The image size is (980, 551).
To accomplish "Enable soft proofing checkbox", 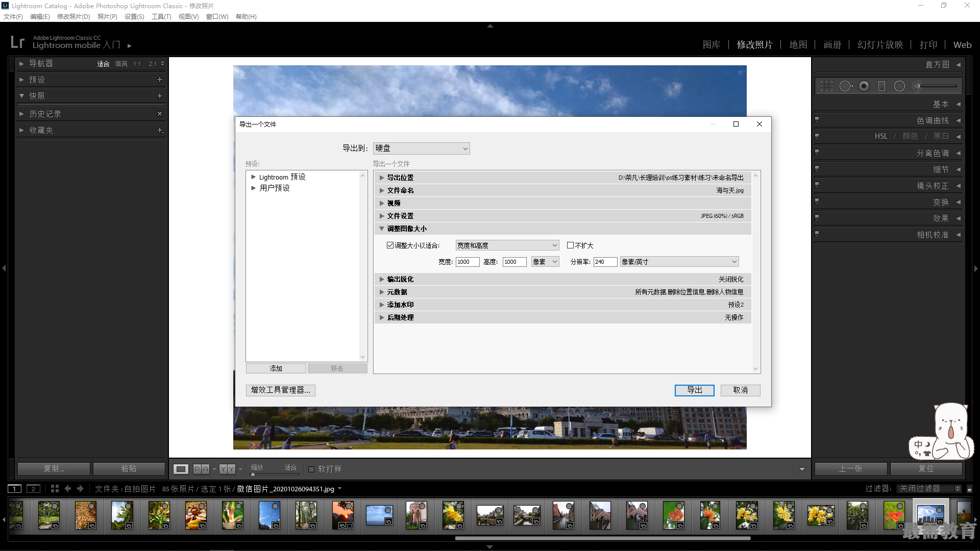I will click(x=311, y=469).
